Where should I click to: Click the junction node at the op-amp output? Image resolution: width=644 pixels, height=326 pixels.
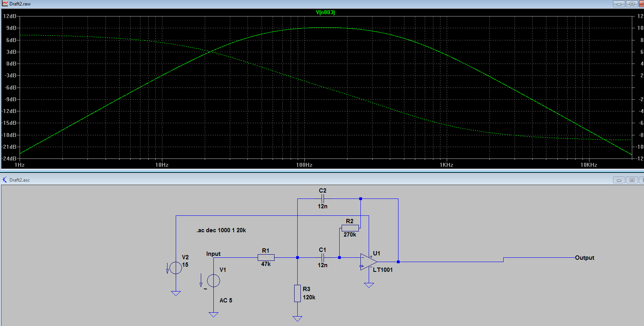point(398,262)
